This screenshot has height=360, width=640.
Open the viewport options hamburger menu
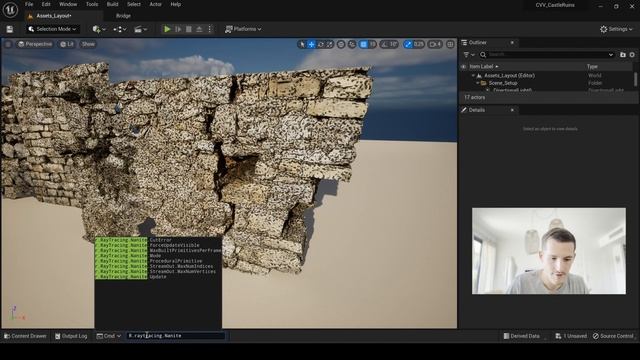[8, 44]
